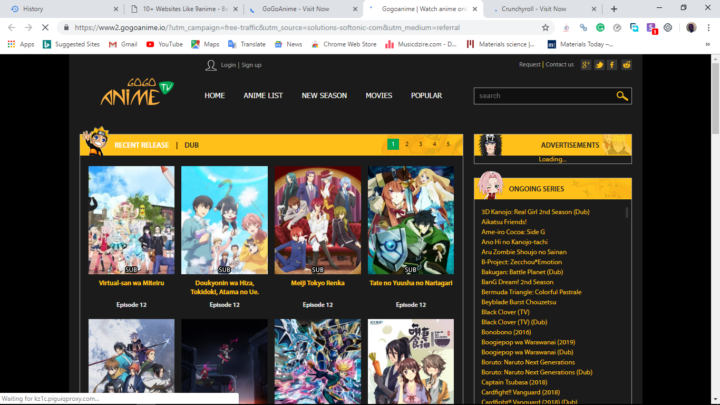720x405 pixels.
Task: Go to recent release page 5
Action: tap(448, 144)
